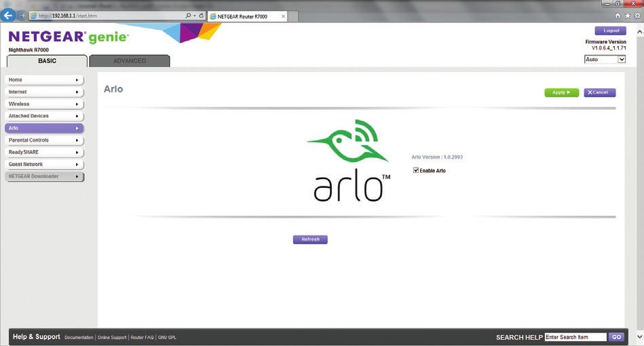Click the Arlo Version 1.0.2993 text
The height and width of the screenshot is (346, 644).
[x=437, y=157]
